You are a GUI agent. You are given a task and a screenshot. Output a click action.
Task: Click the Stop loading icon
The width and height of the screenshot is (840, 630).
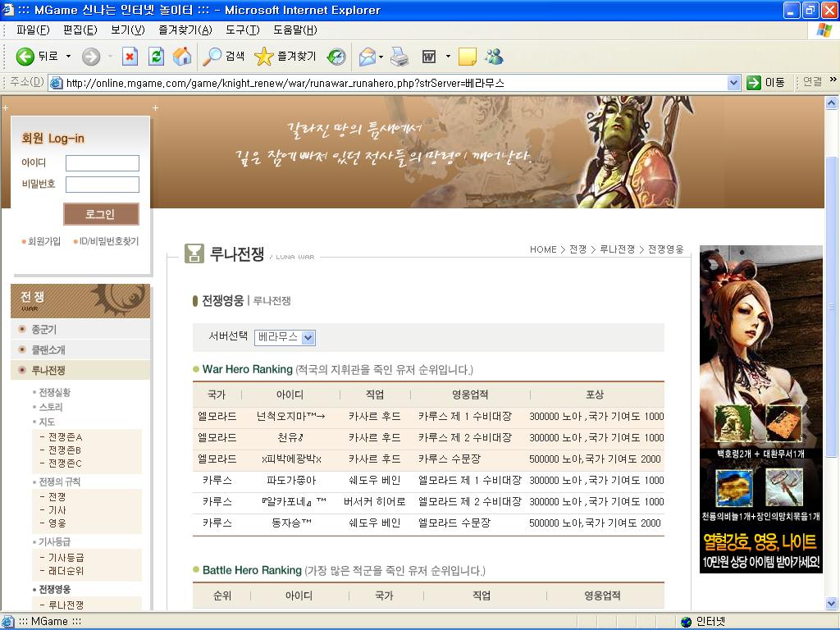coord(130,57)
